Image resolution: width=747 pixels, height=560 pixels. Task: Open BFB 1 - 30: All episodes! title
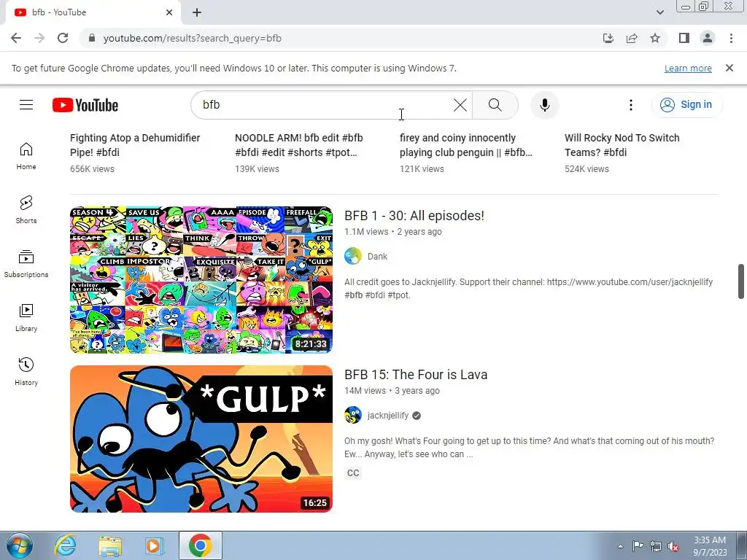414,216
